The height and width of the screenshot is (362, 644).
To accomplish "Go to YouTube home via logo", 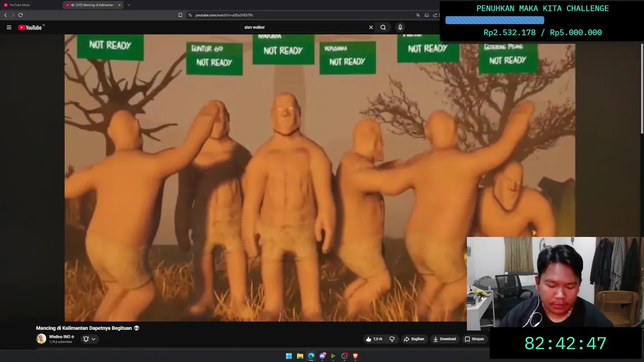I will [31, 27].
